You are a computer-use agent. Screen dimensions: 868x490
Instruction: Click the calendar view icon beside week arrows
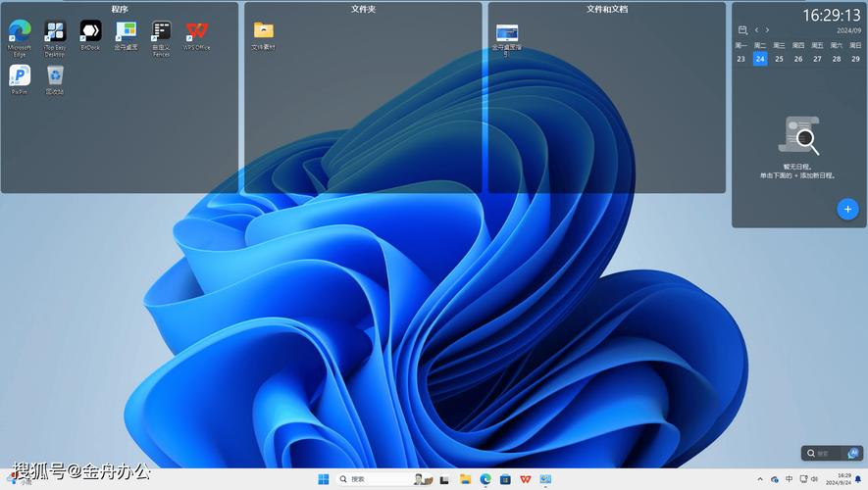[742, 30]
